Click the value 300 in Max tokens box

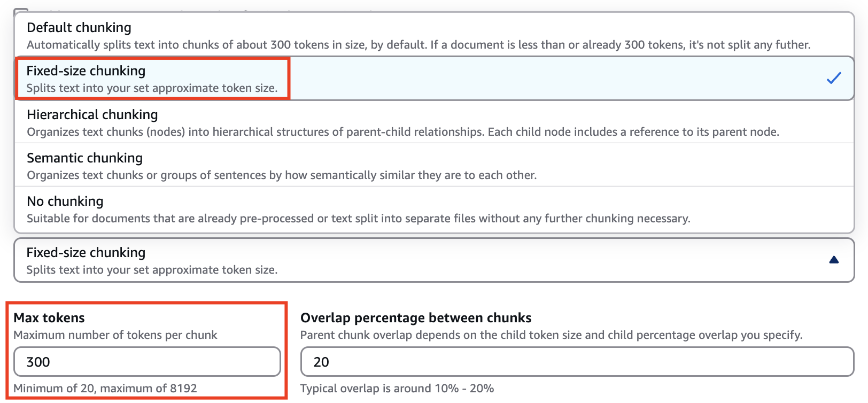[x=37, y=362]
